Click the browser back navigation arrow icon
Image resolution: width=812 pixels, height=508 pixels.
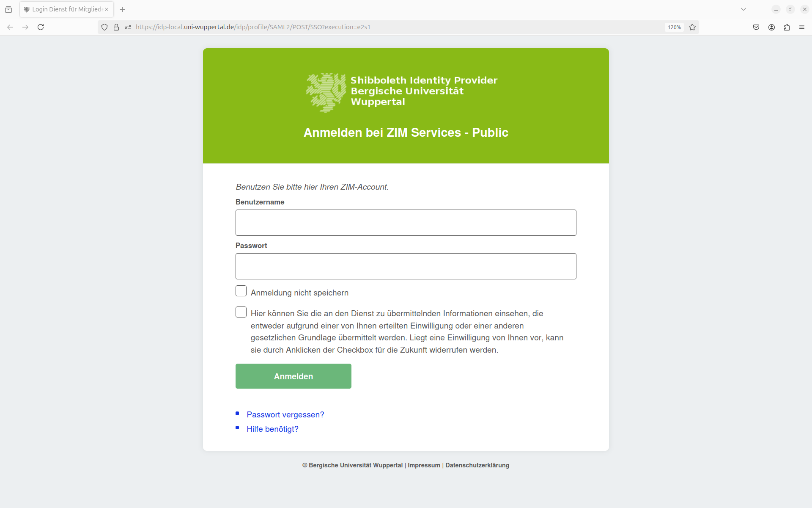10,27
